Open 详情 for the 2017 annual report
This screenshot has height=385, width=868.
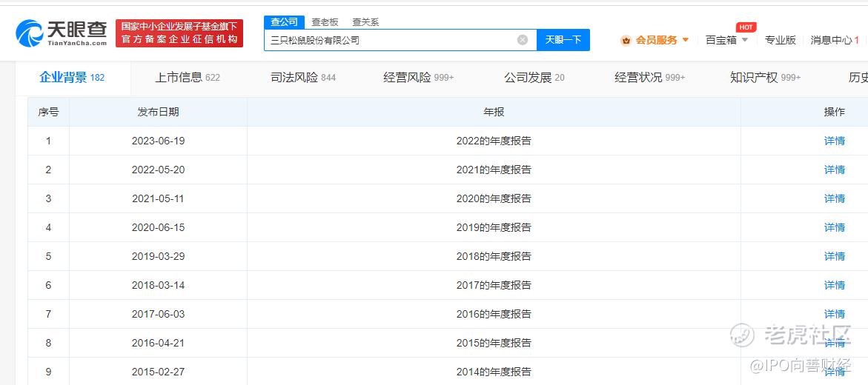tap(834, 285)
